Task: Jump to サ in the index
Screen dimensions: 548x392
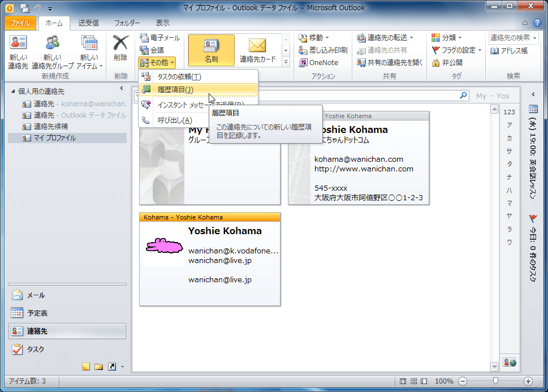Action: click(x=509, y=150)
